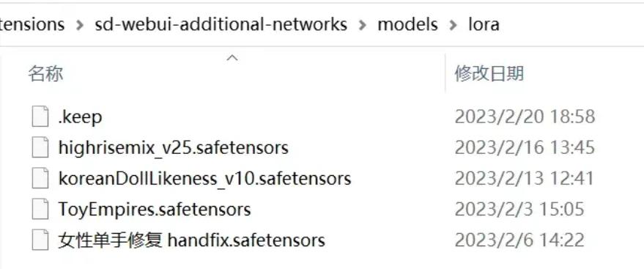
Task: Select the koreanDollLikeness_v10.safetensors file name
Action: click(204, 179)
